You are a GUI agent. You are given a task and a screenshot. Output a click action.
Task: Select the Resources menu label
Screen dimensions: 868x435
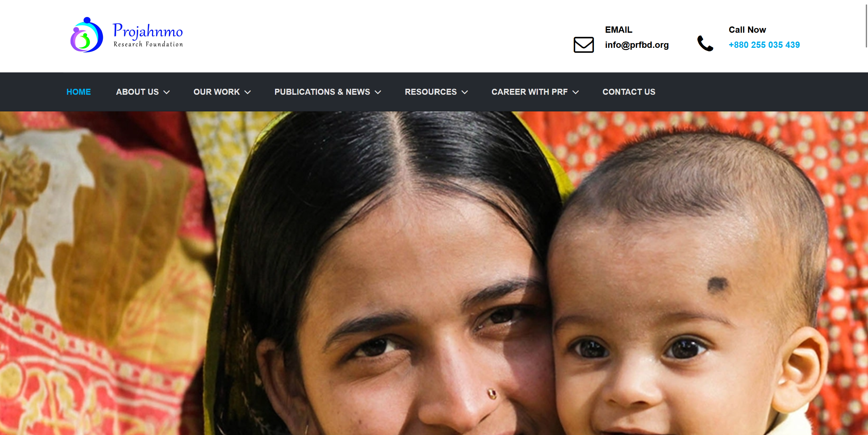pyautogui.click(x=431, y=92)
